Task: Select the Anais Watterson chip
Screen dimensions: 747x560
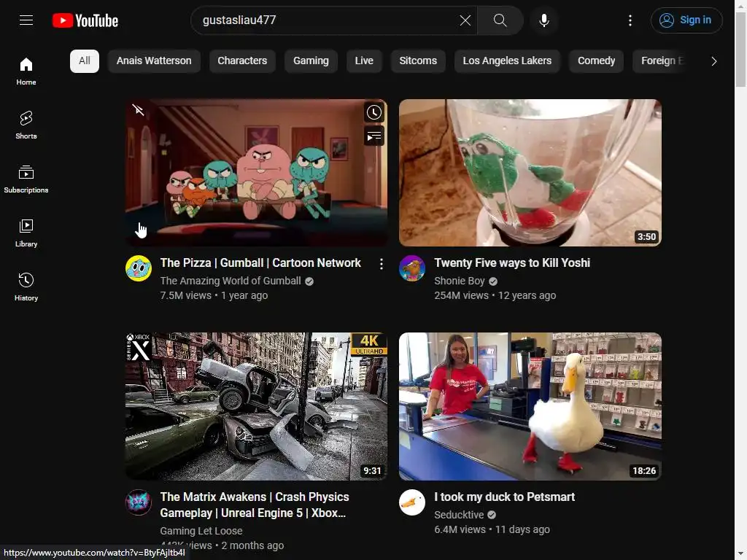Action: click(x=154, y=61)
